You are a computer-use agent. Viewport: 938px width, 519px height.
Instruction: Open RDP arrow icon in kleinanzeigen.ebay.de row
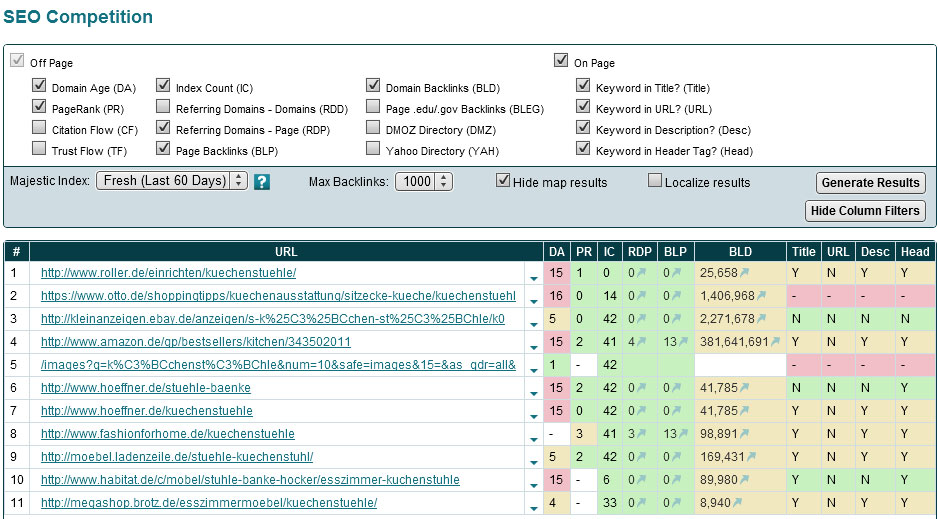[x=641, y=319]
